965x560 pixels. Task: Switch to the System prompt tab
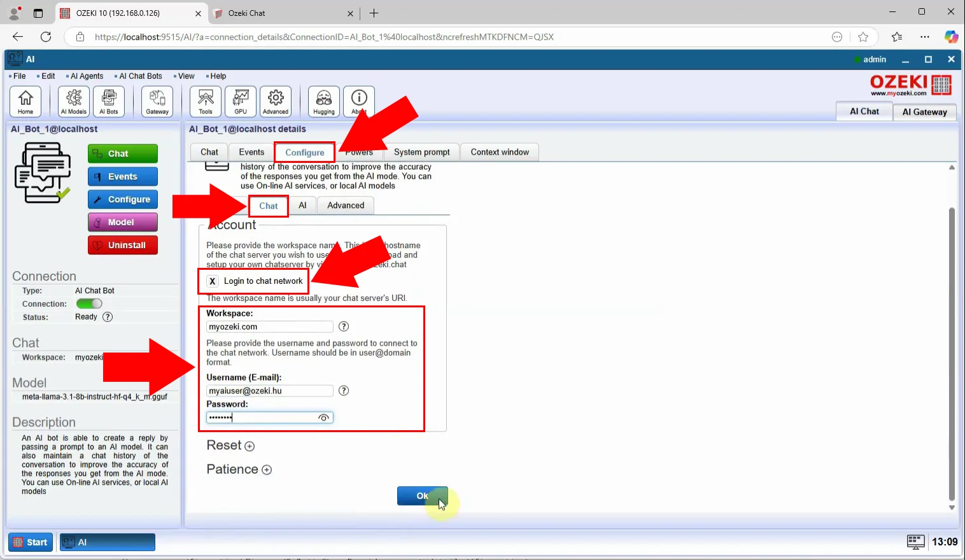point(422,152)
